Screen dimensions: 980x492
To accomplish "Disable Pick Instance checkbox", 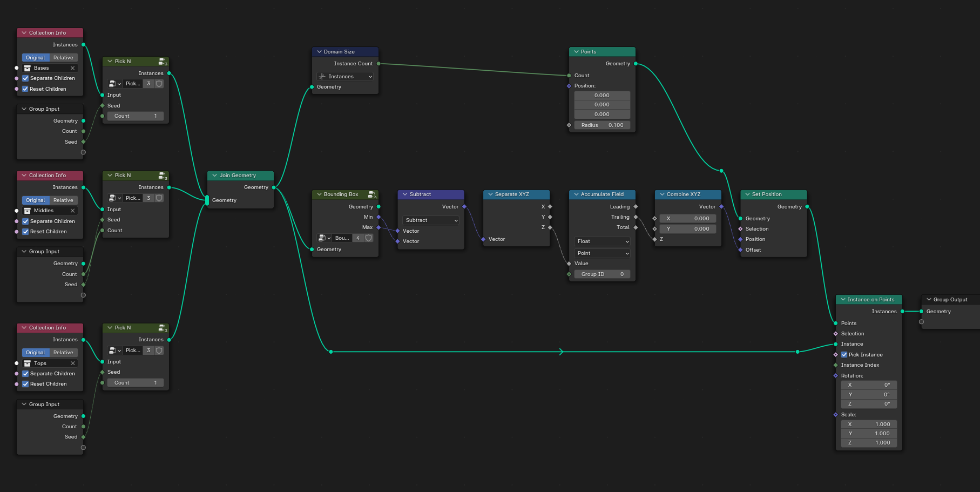I will pyautogui.click(x=844, y=355).
